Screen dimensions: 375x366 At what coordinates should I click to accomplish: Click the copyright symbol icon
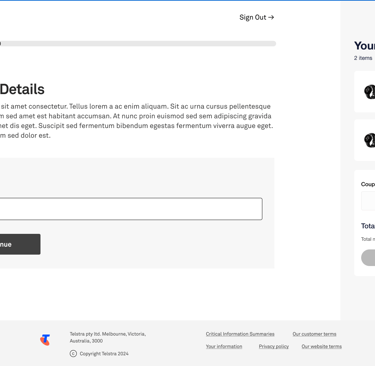[x=73, y=354]
